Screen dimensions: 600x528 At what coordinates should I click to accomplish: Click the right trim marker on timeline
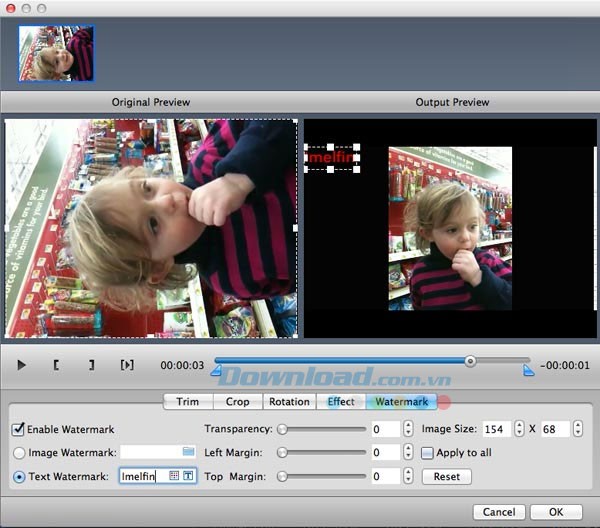click(x=528, y=371)
